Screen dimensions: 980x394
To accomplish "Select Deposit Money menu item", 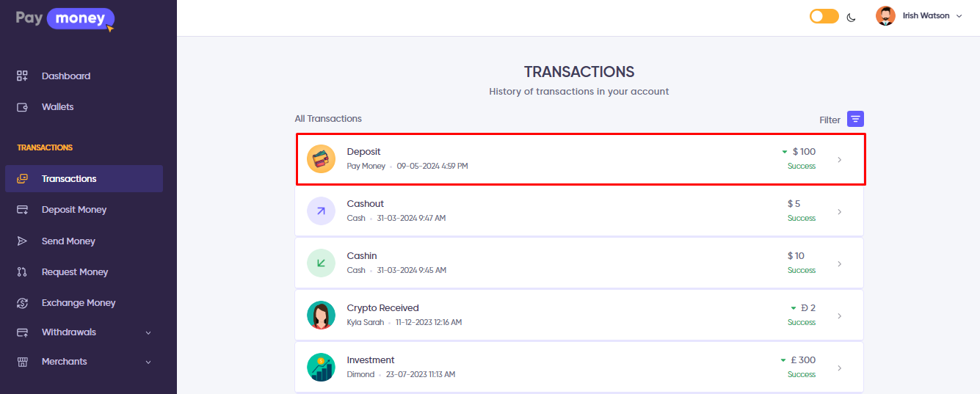I will point(73,210).
